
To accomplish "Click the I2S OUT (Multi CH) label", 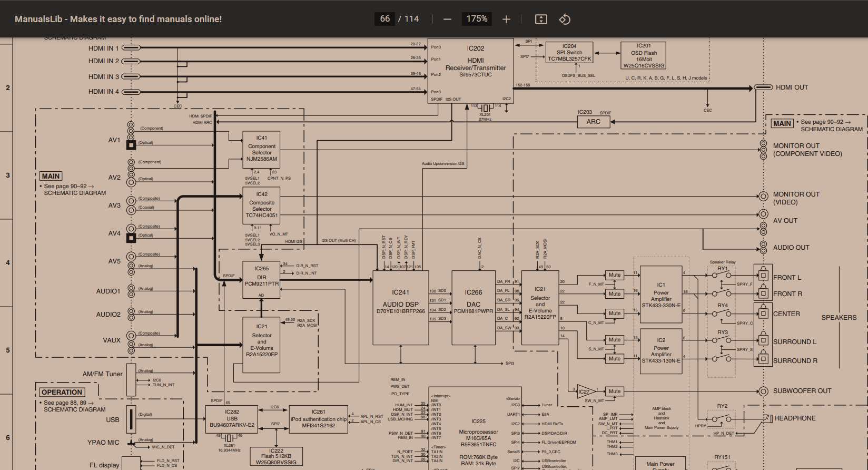I will tap(339, 241).
